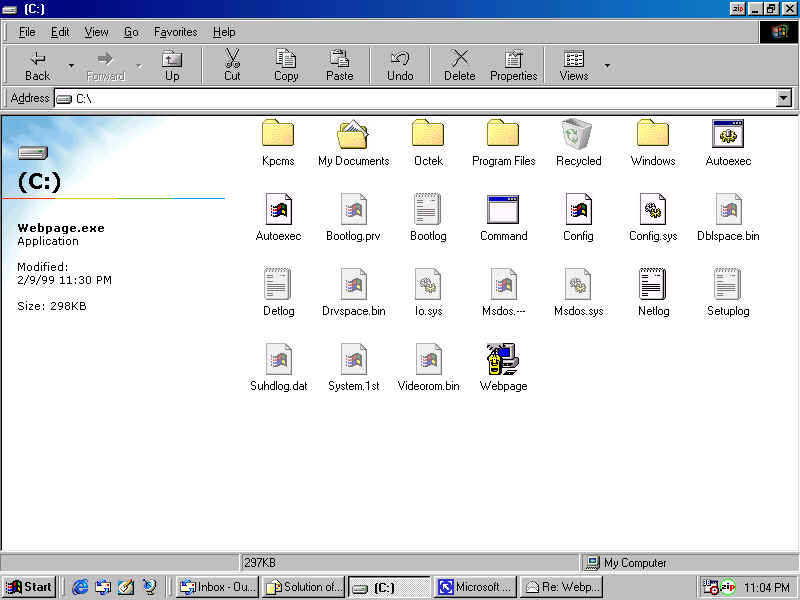Screen dimensions: 800x600
Task: Open the View menu
Action: (x=96, y=32)
